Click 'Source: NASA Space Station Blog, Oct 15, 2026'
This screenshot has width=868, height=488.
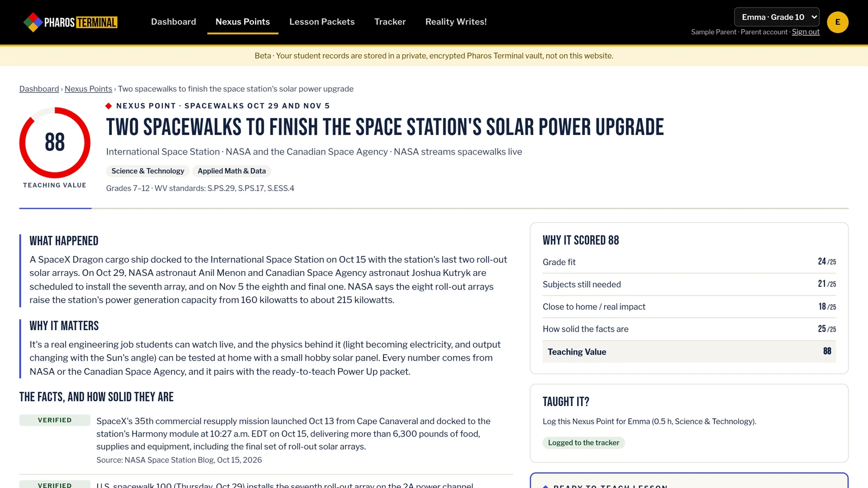coord(179,460)
